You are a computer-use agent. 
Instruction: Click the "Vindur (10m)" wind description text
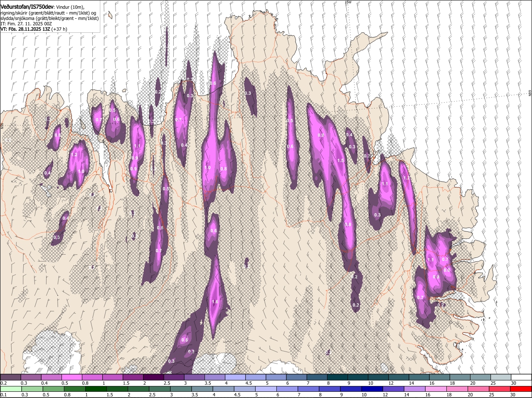click(70, 7)
